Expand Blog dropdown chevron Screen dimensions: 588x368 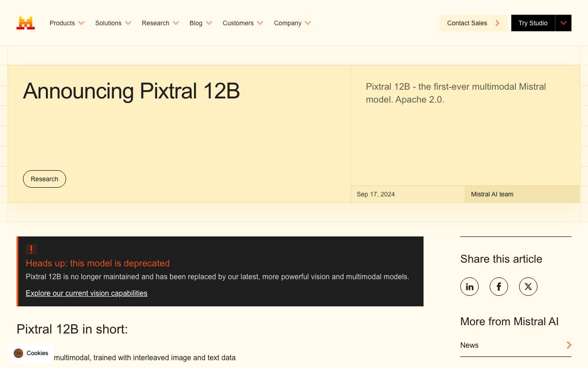pos(209,23)
